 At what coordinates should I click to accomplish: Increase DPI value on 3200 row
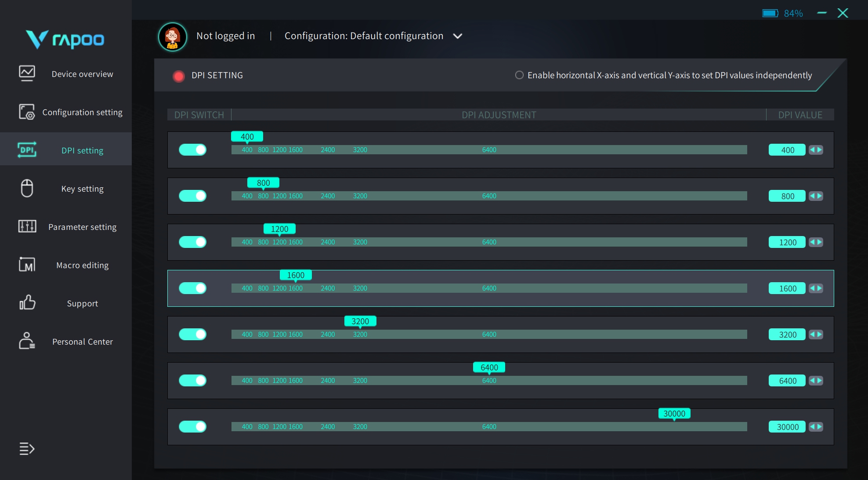820,335
